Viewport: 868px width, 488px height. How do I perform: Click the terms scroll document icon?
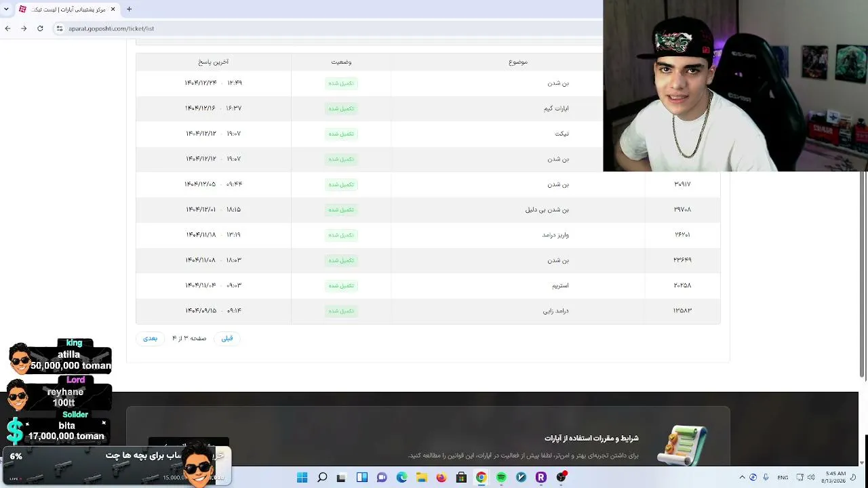pyautogui.click(x=682, y=445)
